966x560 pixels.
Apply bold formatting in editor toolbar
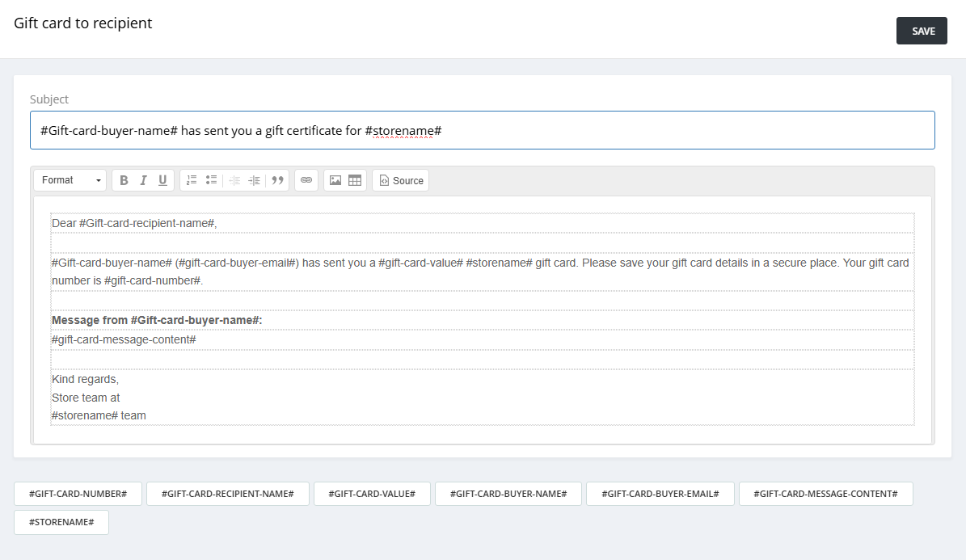tap(124, 180)
